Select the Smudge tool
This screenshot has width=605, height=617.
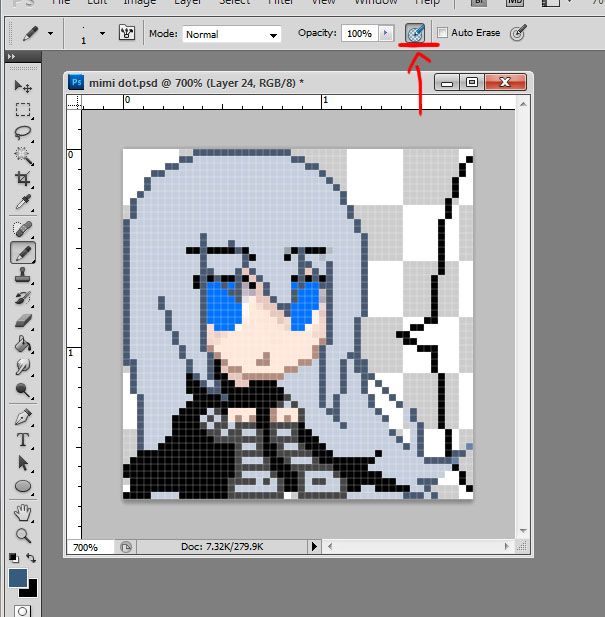(22, 367)
